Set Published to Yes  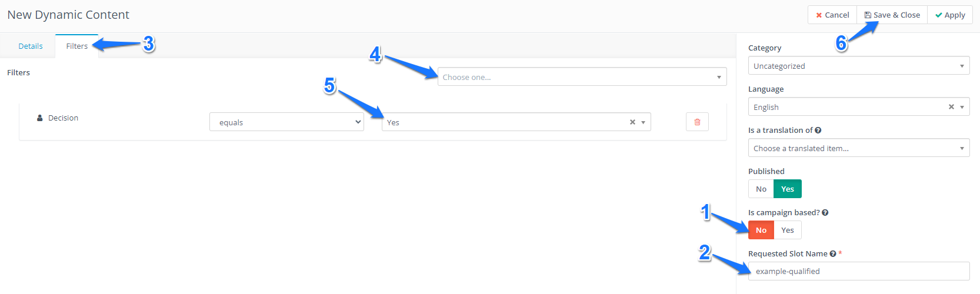[788, 189]
